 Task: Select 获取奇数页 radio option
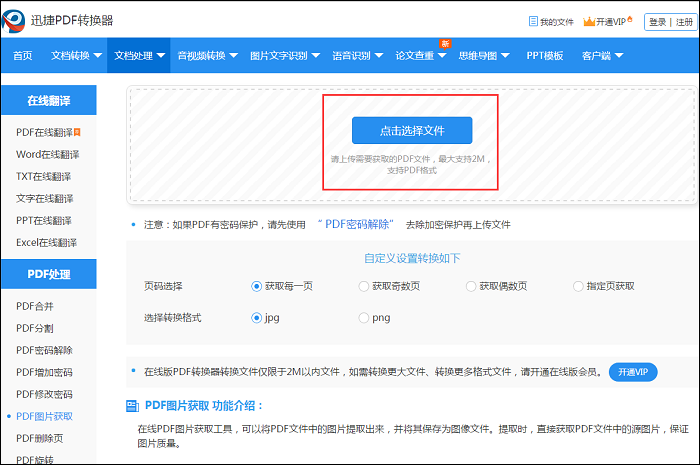(364, 286)
